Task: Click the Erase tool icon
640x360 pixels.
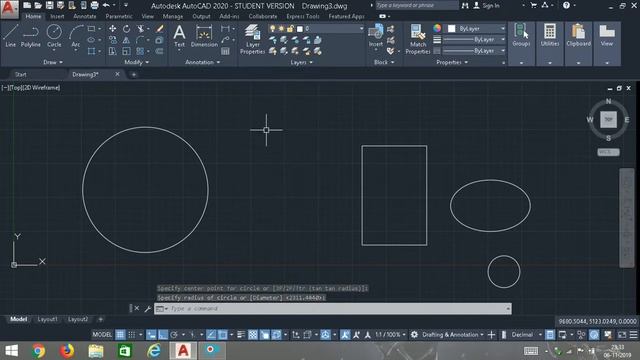Action: pyautogui.click(x=160, y=29)
